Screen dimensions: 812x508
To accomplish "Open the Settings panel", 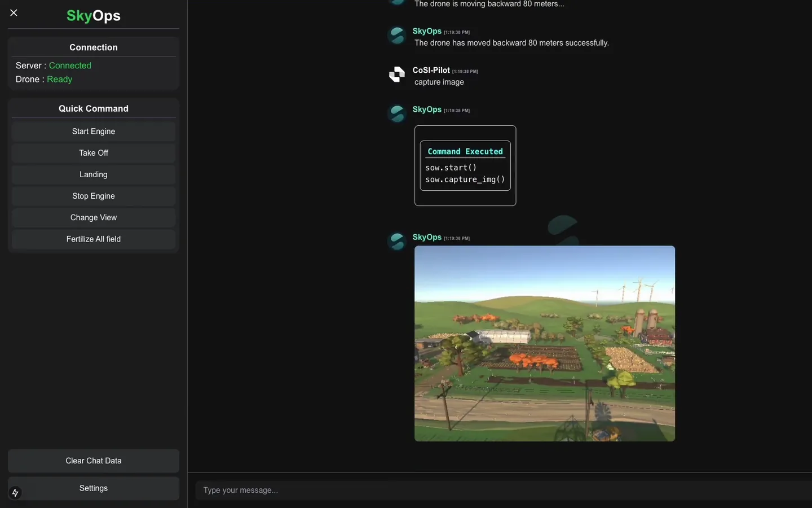I will pos(94,488).
